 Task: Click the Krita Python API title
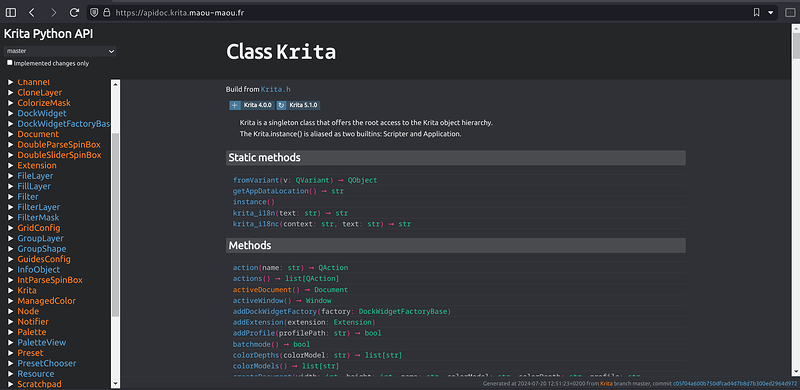(x=48, y=34)
